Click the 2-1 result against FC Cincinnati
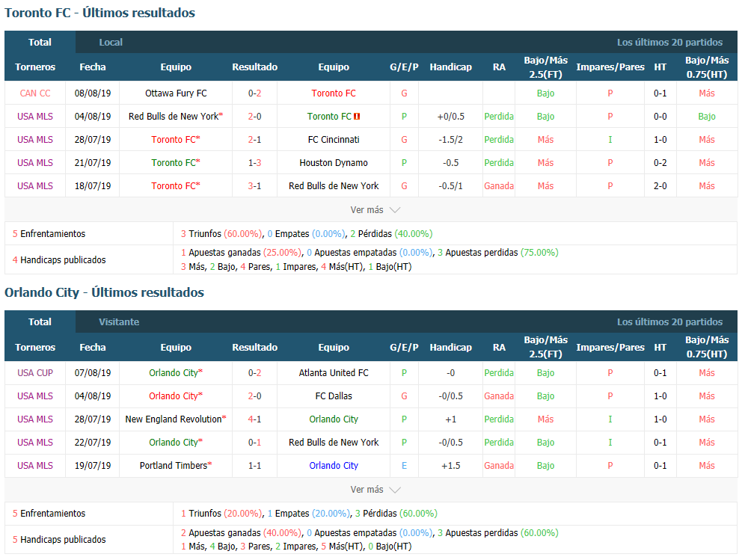 coord(254,140)
